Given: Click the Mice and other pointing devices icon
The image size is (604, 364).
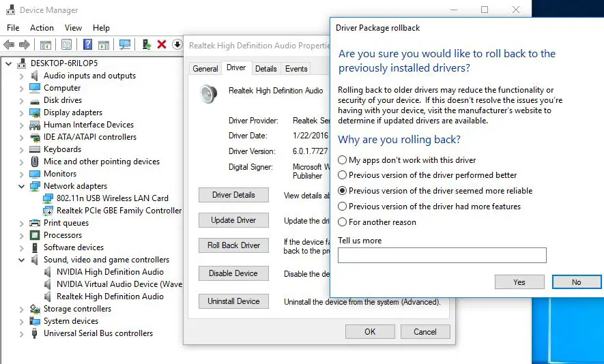Looking at the screenshot, I should pos(35,162).
